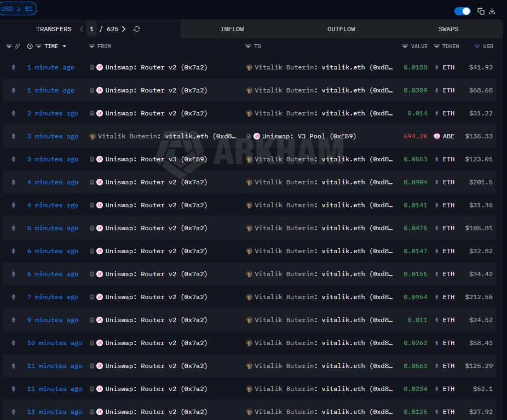
Task: Go to the next page of transfers
Action: coord(124,29)
